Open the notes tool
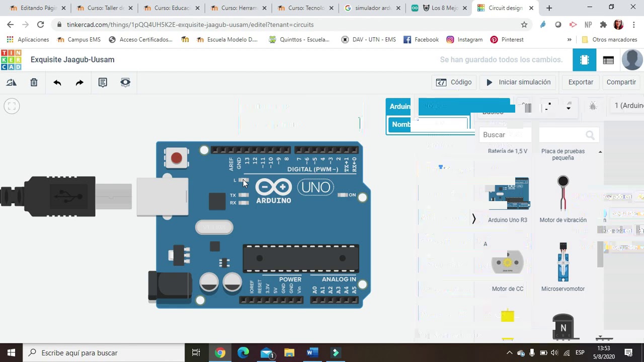 (x=103, y=82)
